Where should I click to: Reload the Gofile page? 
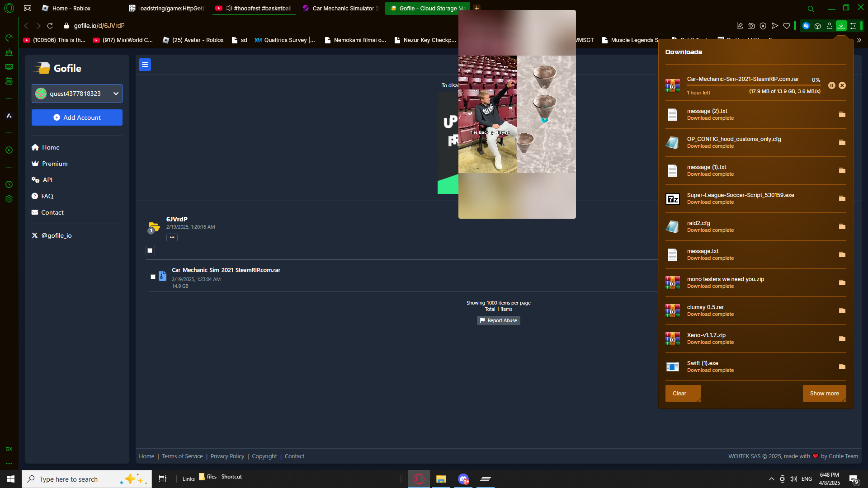50,26
